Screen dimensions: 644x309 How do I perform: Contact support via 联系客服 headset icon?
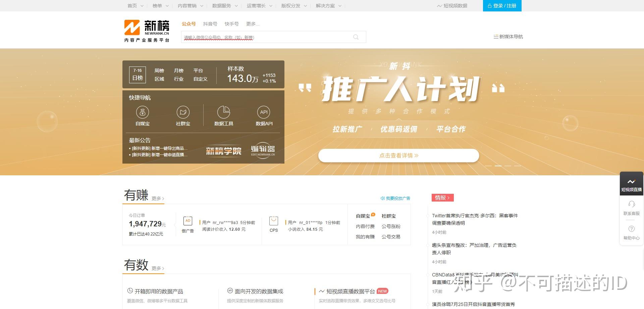[x=632, y=204]
